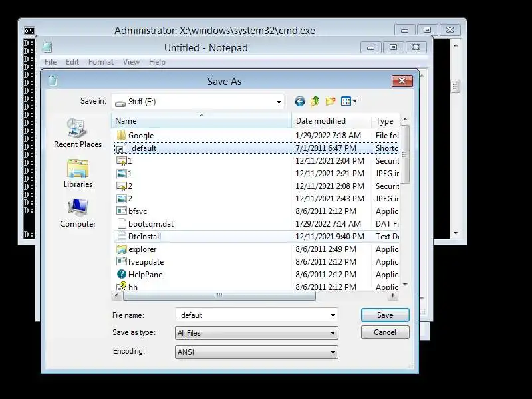Open Libraries in sidebar
532x399 pixels.
[78, 174]
